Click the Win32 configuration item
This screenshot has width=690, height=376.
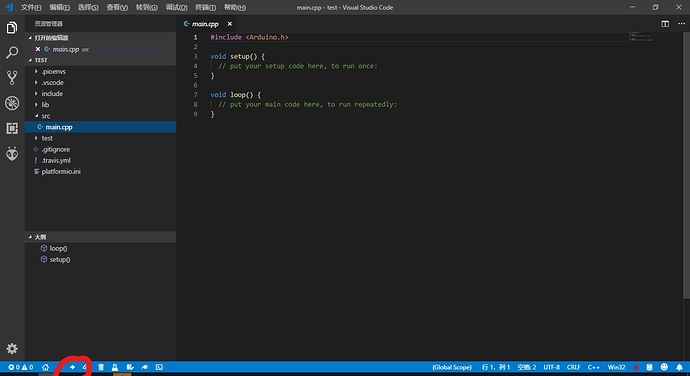tap(617, 367)
